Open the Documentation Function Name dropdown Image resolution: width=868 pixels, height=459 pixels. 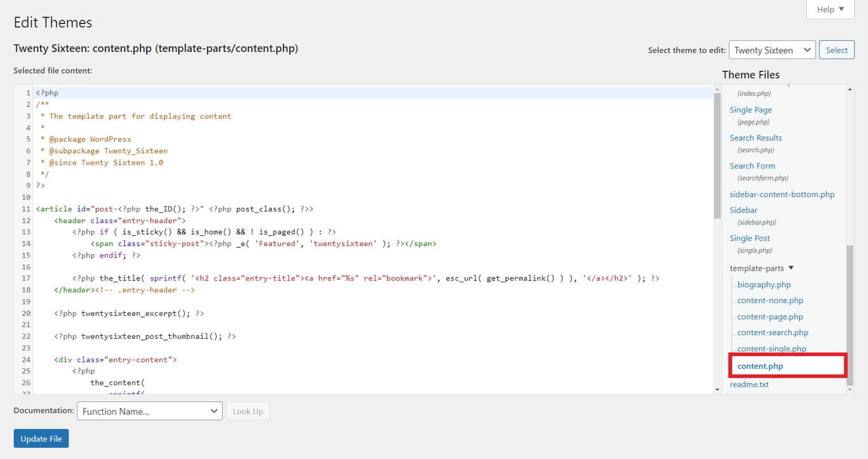click(149, 411)
